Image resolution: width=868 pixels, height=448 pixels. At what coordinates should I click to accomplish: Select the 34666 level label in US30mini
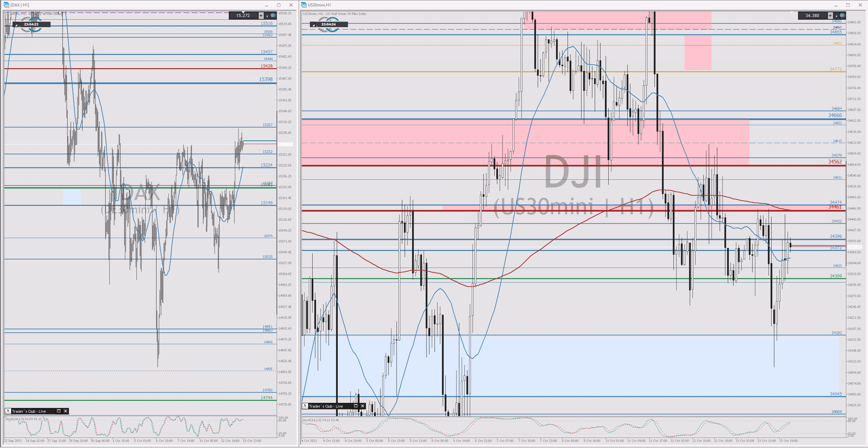835,115
